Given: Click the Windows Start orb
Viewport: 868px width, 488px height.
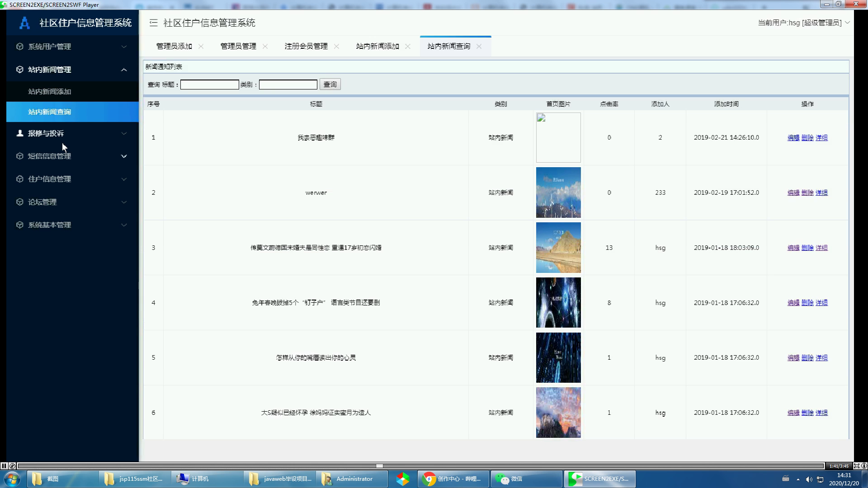Looking at the screenshot, I should click(12, 479).
